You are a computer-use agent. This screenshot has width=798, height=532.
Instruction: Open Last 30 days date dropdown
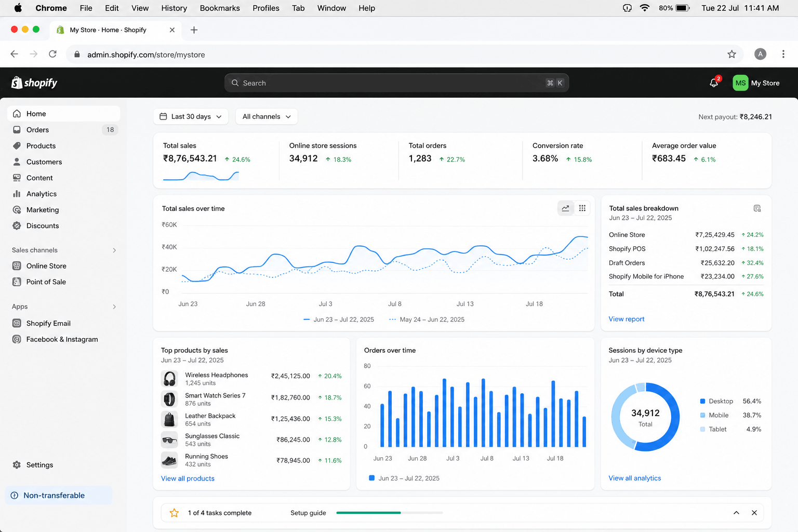coord(191,116)
